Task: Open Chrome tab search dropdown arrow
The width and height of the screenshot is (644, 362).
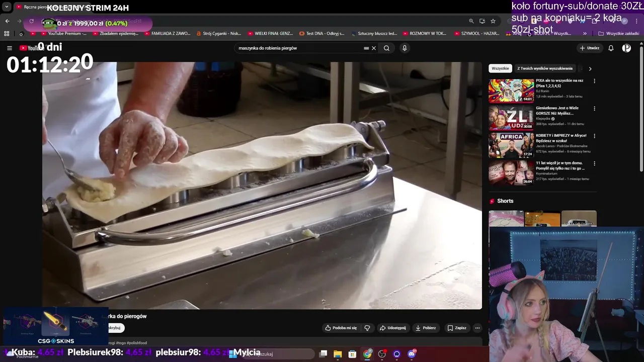Action: pos(7,7)
